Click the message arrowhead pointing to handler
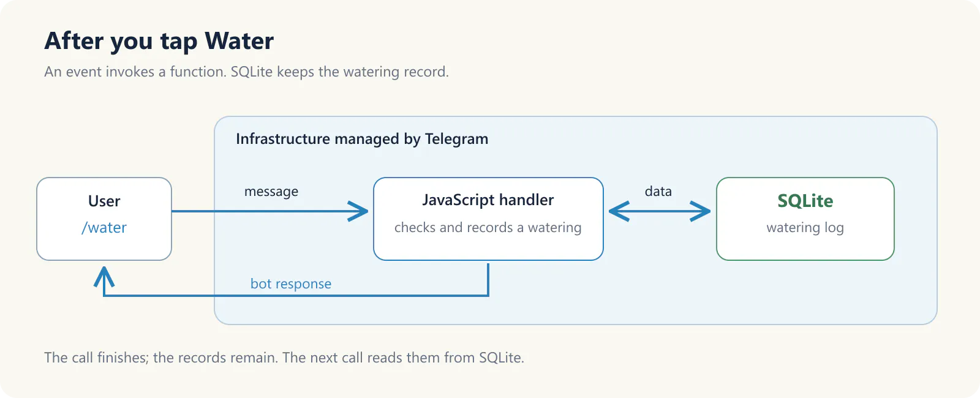The image size is (980, 398). [x=358, y=211]
